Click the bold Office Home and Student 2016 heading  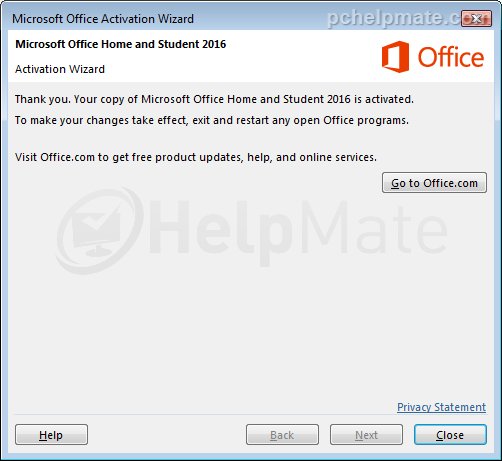(x=121, y=44)
